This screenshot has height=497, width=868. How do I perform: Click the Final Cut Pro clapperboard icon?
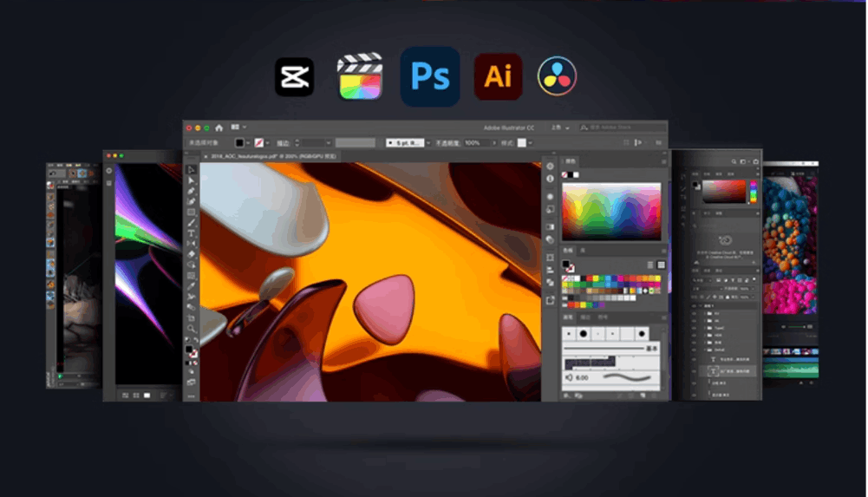pyautogui.click(x=361, y=76)
